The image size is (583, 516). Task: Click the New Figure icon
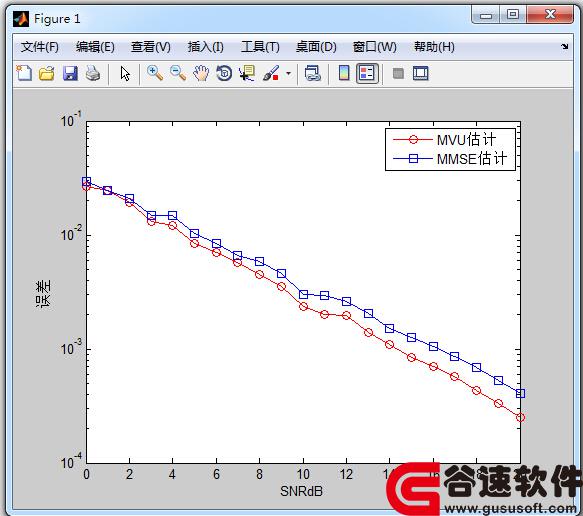[x=24, y=73]
